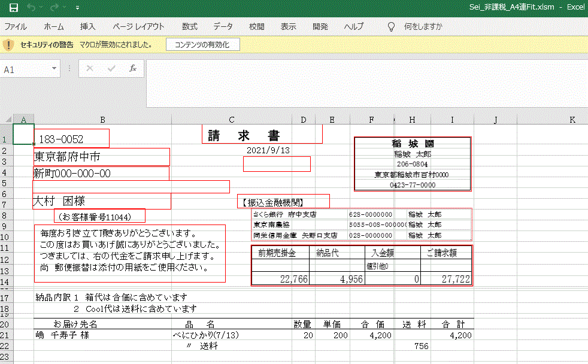Click the formula bar Cancel X icon
588x364 pixels.
[x=90, y=68]
